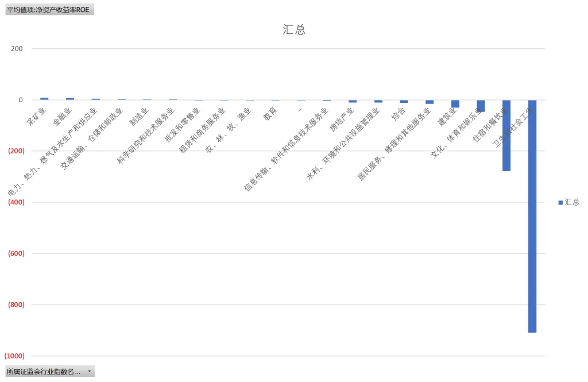
Task: Click the 住宿和餐饮业 blue bar
Action: coord(506,136)
